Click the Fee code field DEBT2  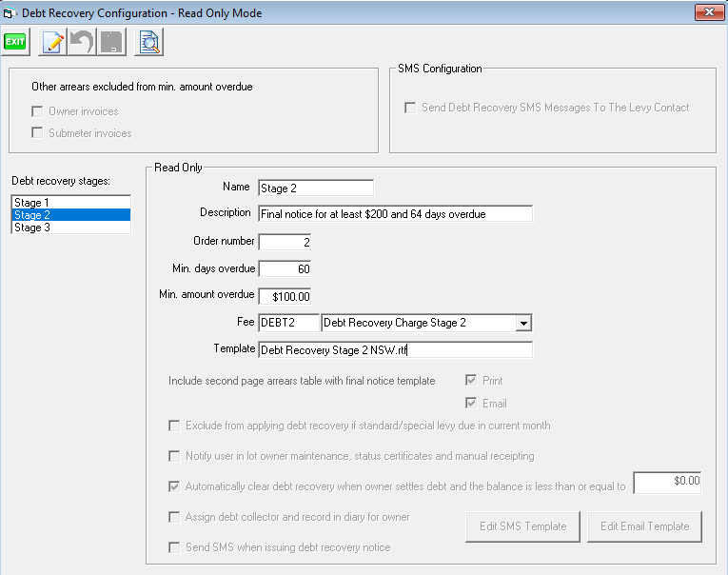[x=288, y=323]
